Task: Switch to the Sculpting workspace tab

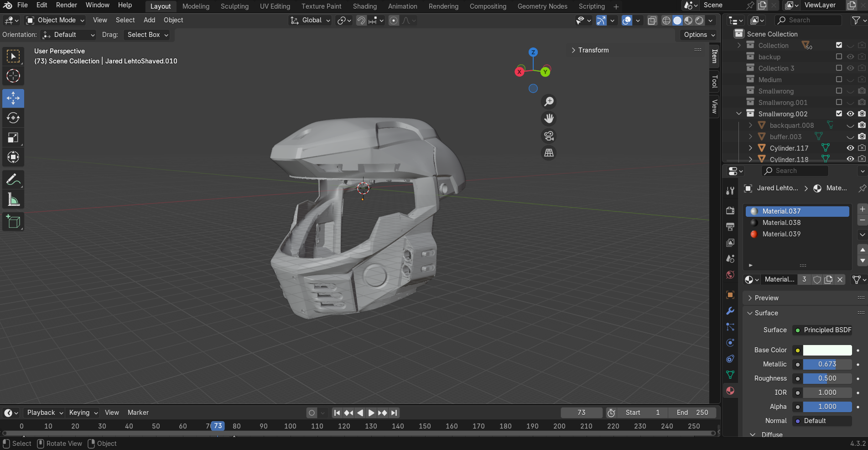Action: pos(234,6)
